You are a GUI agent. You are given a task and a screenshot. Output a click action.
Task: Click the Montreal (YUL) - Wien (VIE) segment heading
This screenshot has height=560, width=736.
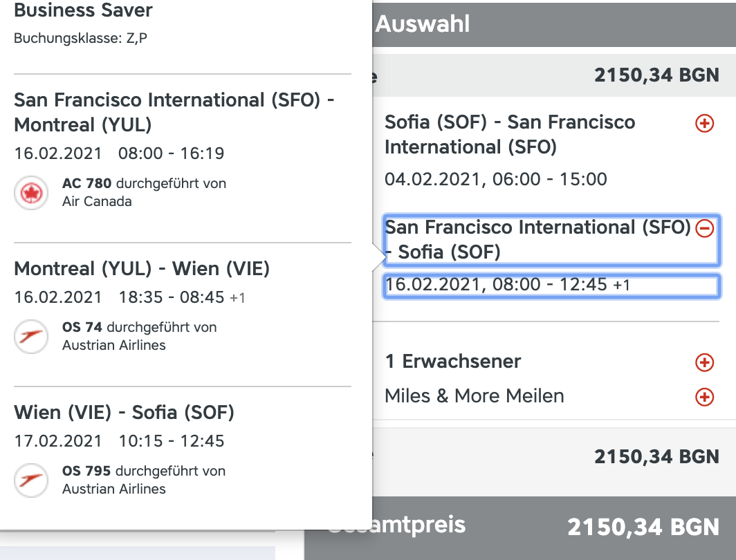tap(142, 268)
